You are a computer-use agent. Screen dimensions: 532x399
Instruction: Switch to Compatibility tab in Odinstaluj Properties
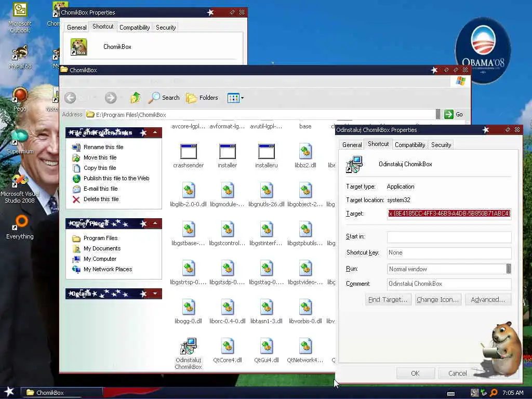410,145
